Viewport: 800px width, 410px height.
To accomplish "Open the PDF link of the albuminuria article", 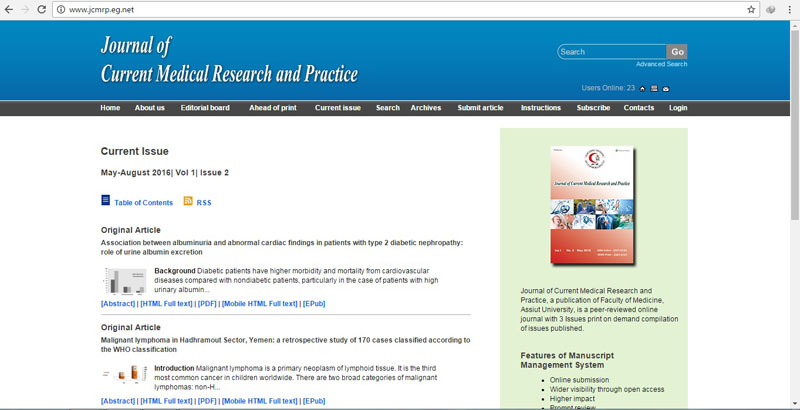I will tap(207, 303).
